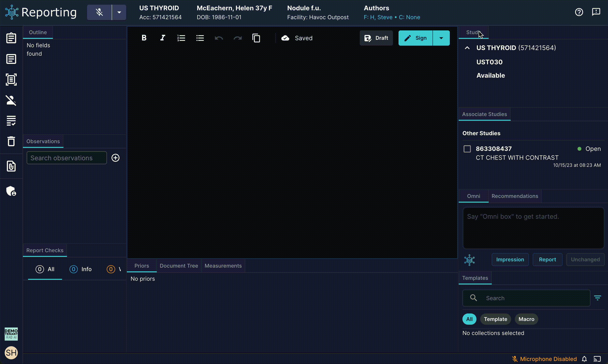
Task: Open the document lines sidebar icon
Action: click(11, 59)
